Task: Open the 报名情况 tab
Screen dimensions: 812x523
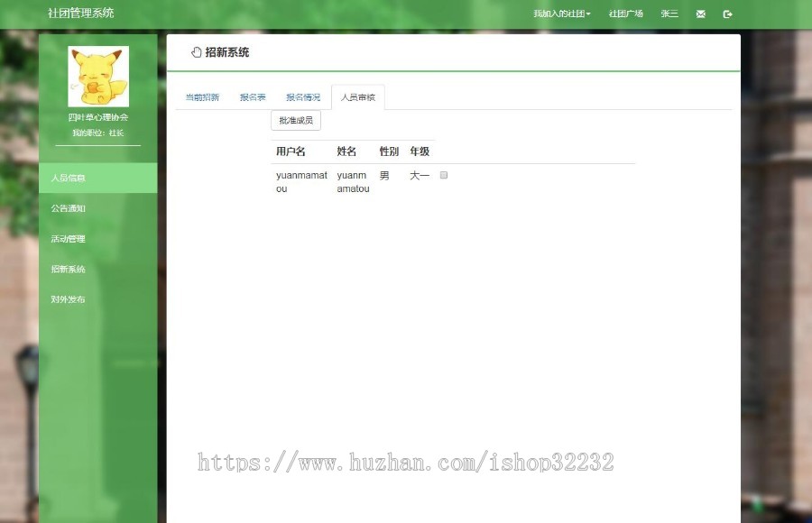Action: pyautogui.click(x=302, y=96)
